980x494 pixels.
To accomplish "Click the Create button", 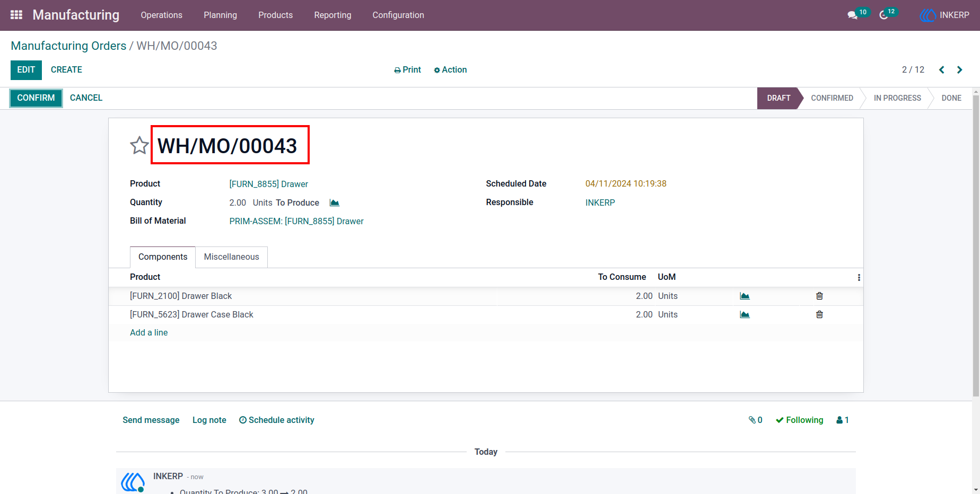I will coord(66,70).
